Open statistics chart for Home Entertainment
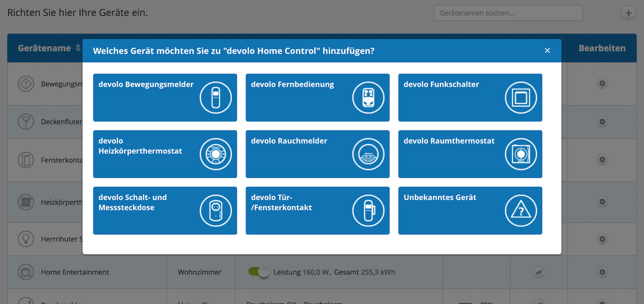The height and width of the screenshot is (304, 644). (x=539, y=272)
